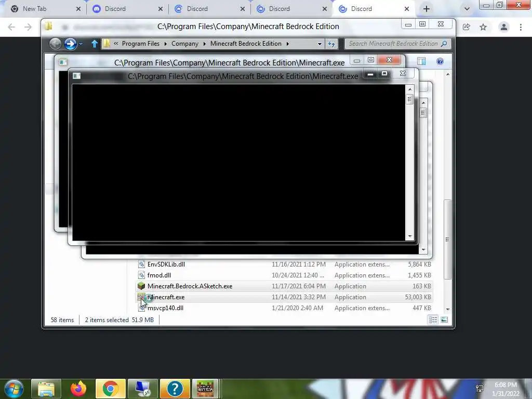Viewport: 532px width, 399px height.
Task: Go up one folder level in Explorer
Action: click(95, 44)
